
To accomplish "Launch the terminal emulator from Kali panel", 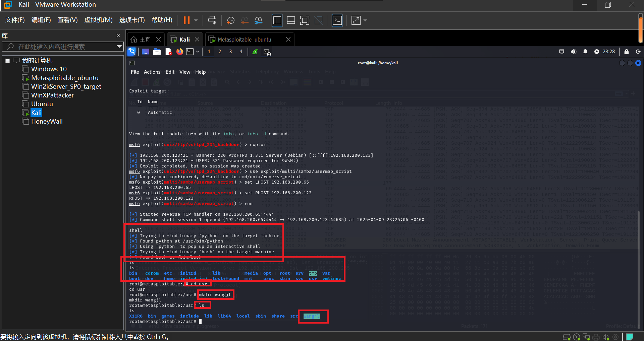I will (x=190, y=52).
